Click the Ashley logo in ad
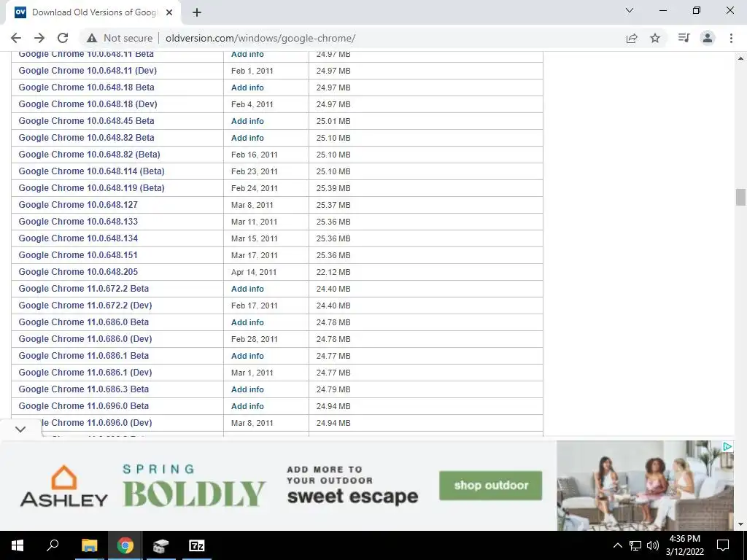Viewport: 747px width, 560px height. 64,486
